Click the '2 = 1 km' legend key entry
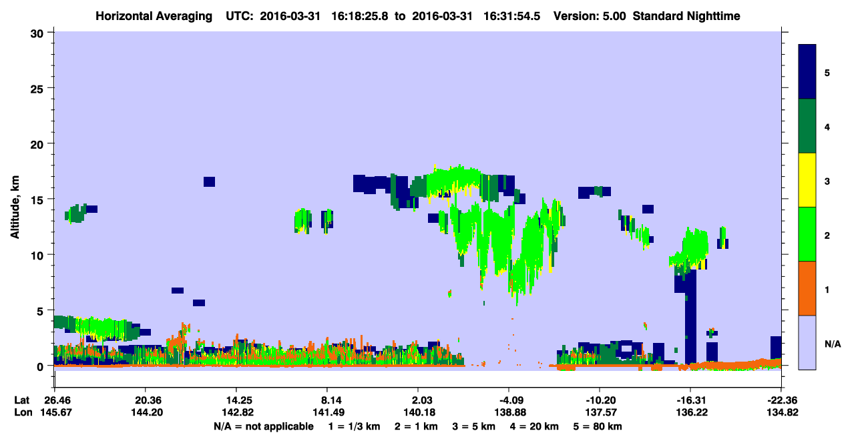Viewport: 868px width, 445px height. [x=417, y=426]
